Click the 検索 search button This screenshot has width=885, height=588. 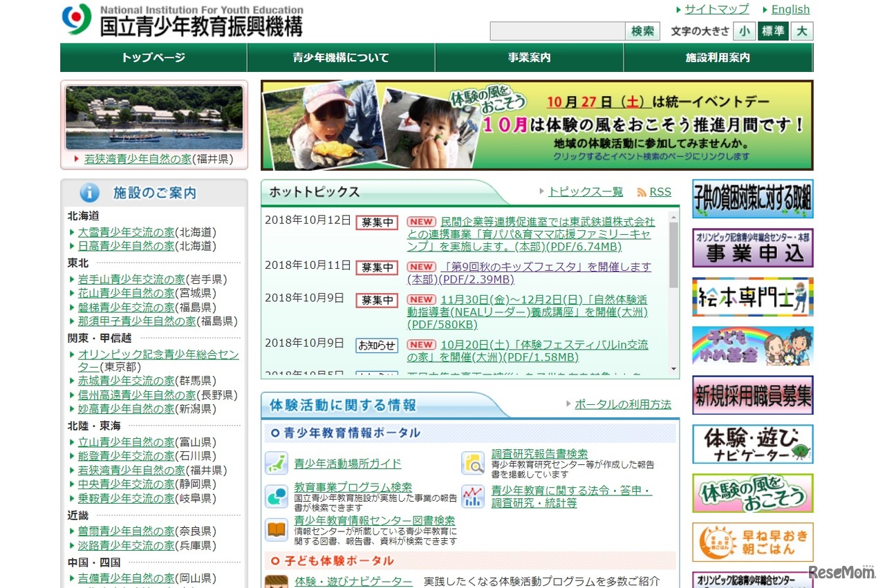pyautogui.click(x=642, y=31)
